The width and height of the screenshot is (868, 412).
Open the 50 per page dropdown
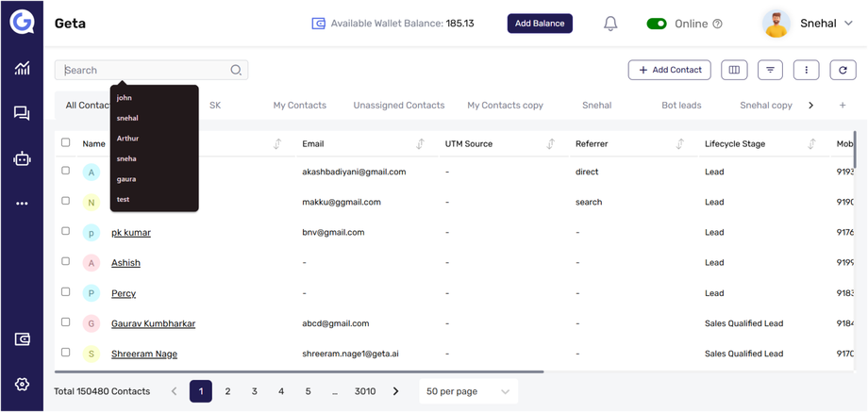[x=468, y=391]
